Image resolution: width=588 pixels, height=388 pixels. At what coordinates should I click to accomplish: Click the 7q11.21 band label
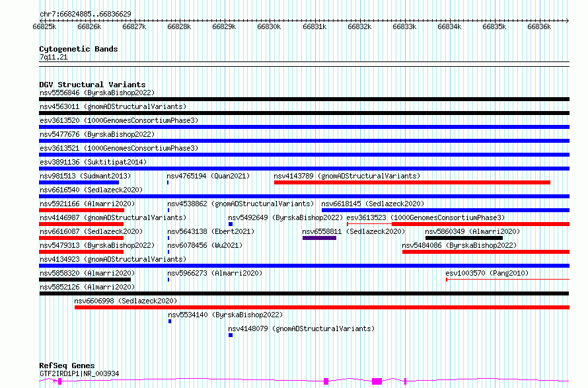click(x=54, y=57)
